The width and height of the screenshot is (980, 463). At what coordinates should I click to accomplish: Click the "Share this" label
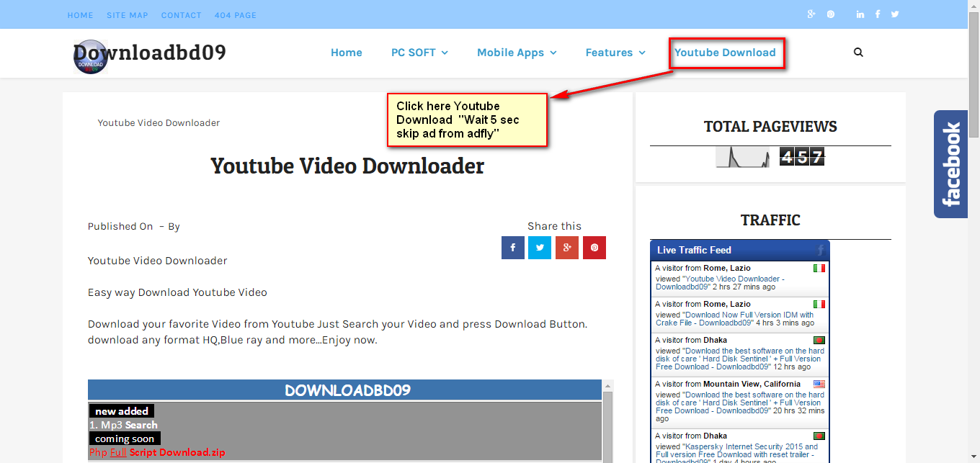coord(554,226)
